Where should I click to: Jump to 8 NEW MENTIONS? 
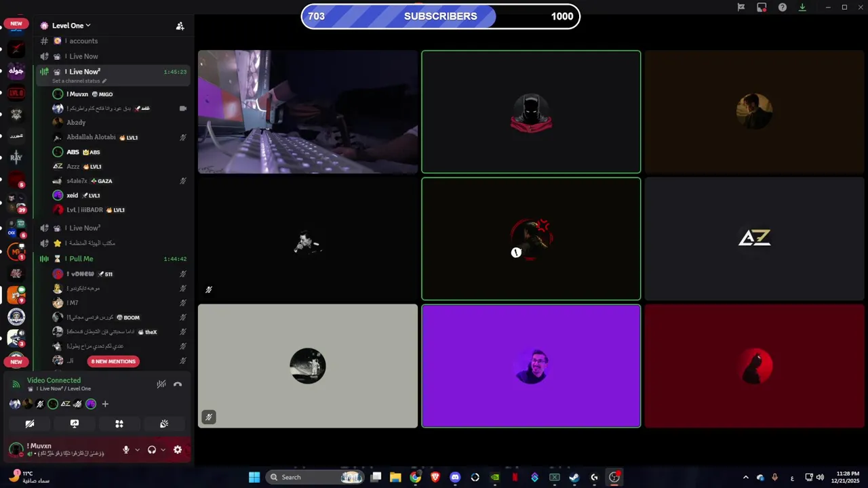[113, 361]
